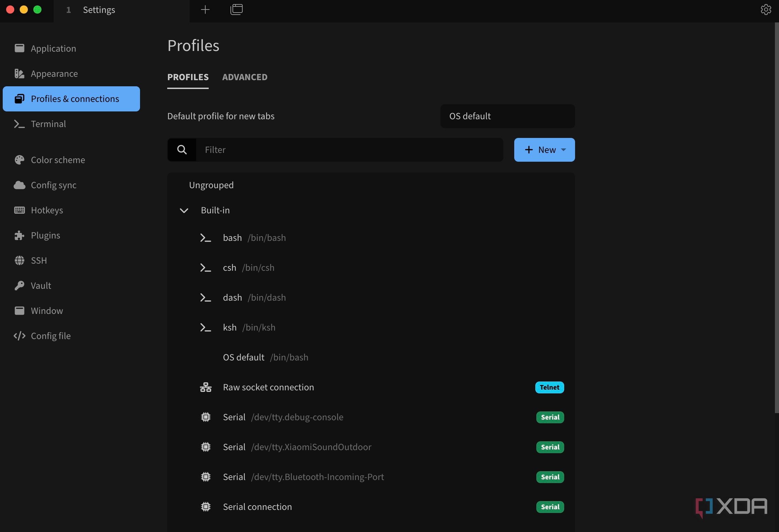Click the Plugins puzzle piece icon
The height and width of the screenshot is (532, 779).
(19, 235)
